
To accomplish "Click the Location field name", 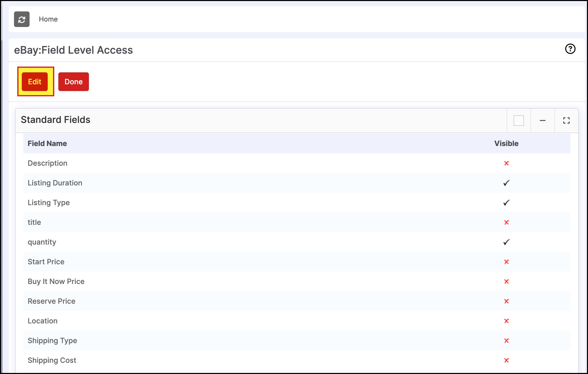I will click(x=43, y=321).
